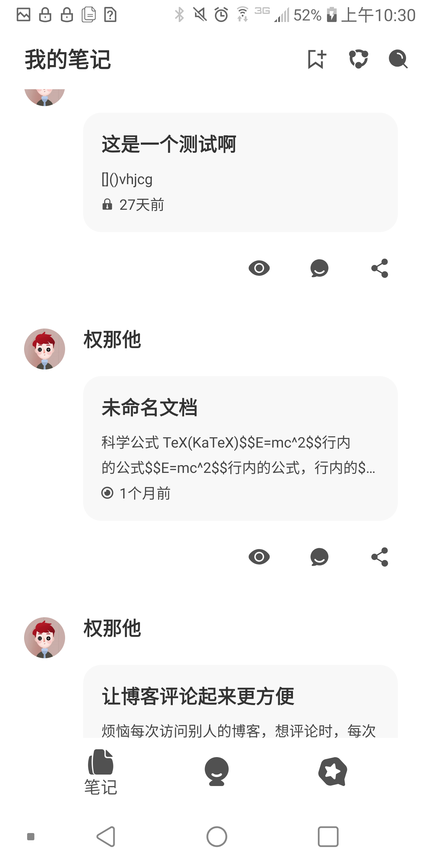434x868 pixels.
Task: Open comments for 未命名文档 note
Action: (319, 557)
